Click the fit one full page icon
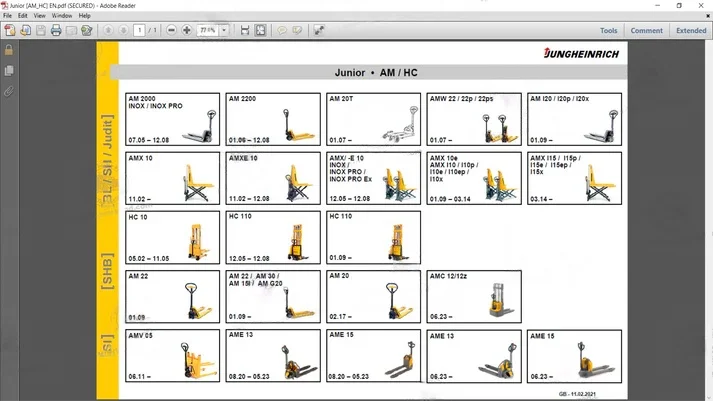Image resolution: width=713 pixels, height=401 pixels. 261,30
